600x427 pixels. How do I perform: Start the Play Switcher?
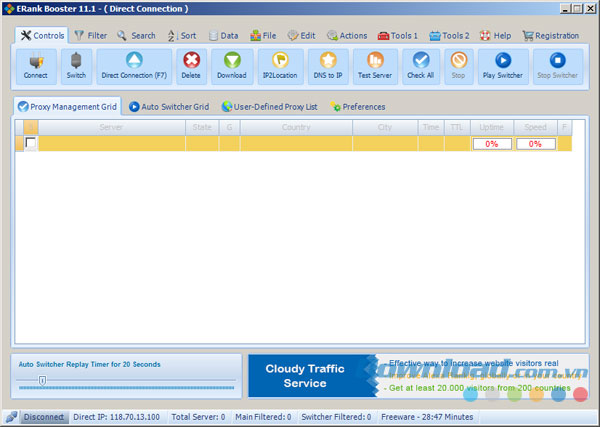(503, 67)
